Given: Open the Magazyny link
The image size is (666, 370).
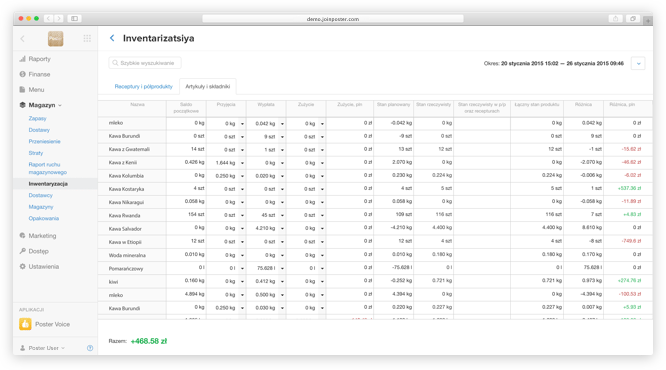Looking at the screenshot, I should point(41,207).
